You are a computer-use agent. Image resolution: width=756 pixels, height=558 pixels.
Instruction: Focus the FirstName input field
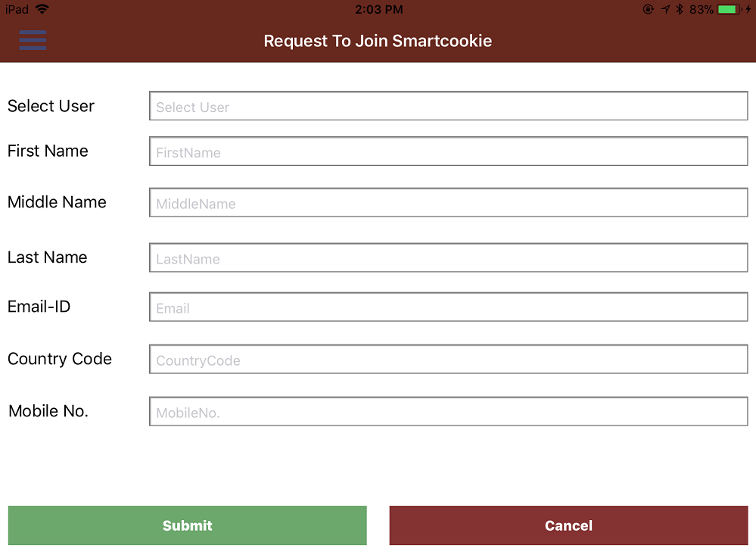(448, 151)
